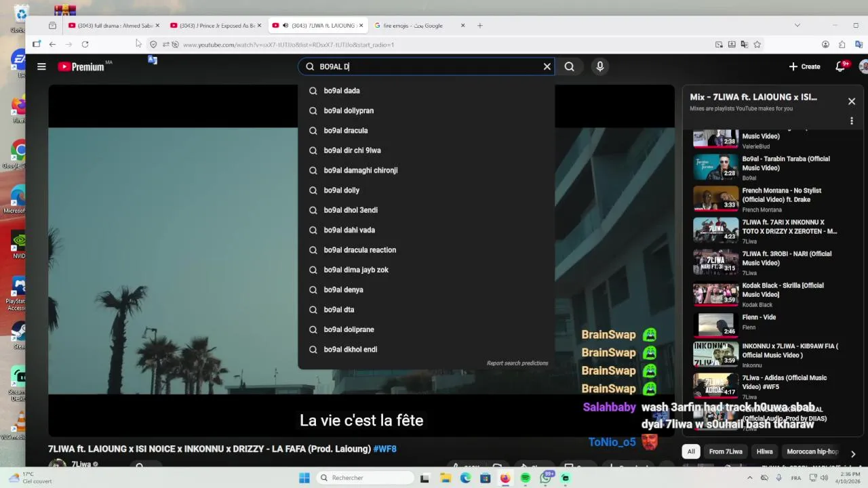Viewport: 868px width, 488px height.
Task: Start voice search with microphone
Action: click(599, 66)
